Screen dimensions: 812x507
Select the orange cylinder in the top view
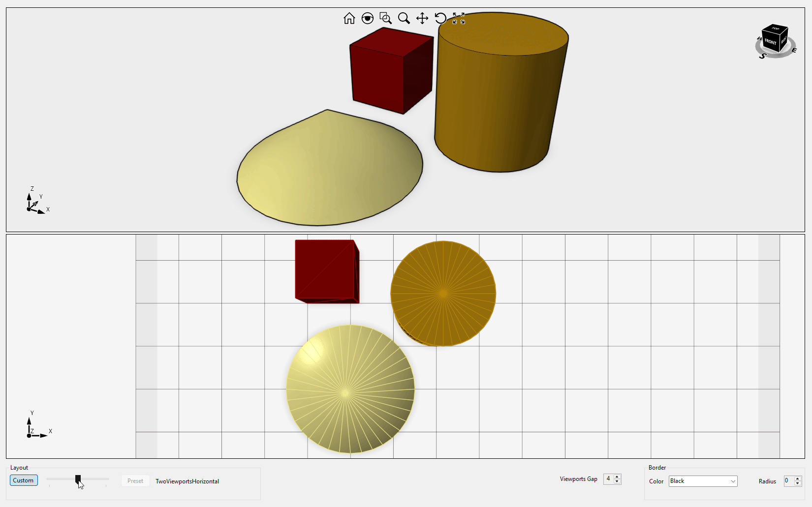pyautogui.click(x=443, y=294)
